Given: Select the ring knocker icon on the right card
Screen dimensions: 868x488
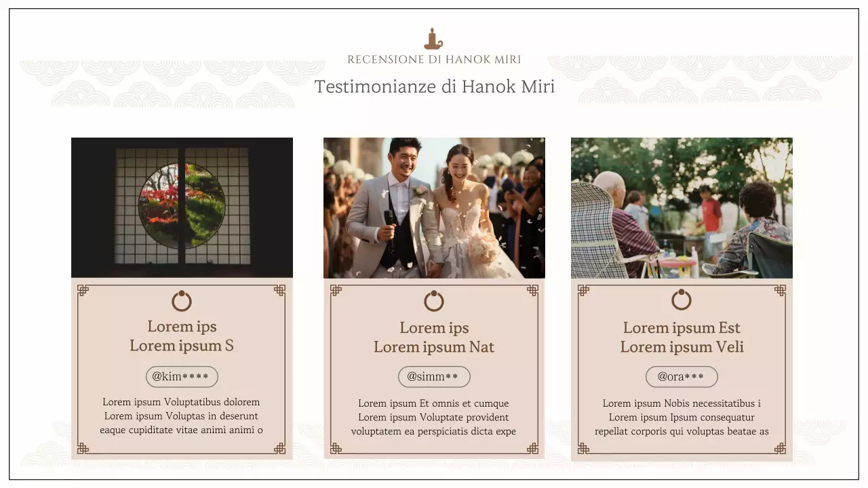Looking at the screenshot, I should pyautogui.click(x=682, y=301).
